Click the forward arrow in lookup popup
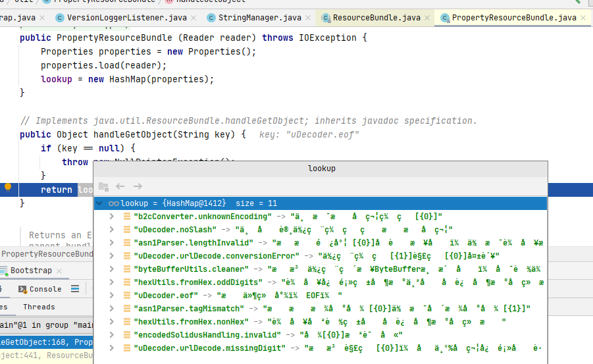593x364 pixels. [138, 186]
